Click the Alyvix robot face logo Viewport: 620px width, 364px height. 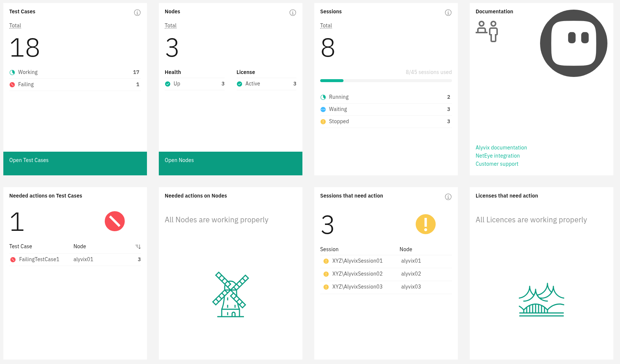pyautogui.click(x=573, y=43)
